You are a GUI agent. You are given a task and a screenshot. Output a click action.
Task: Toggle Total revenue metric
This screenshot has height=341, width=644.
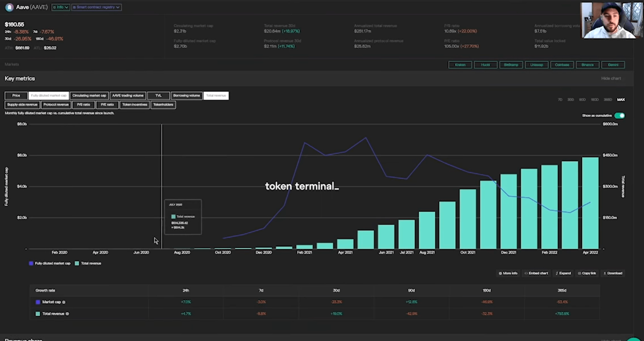coord(216,96)
